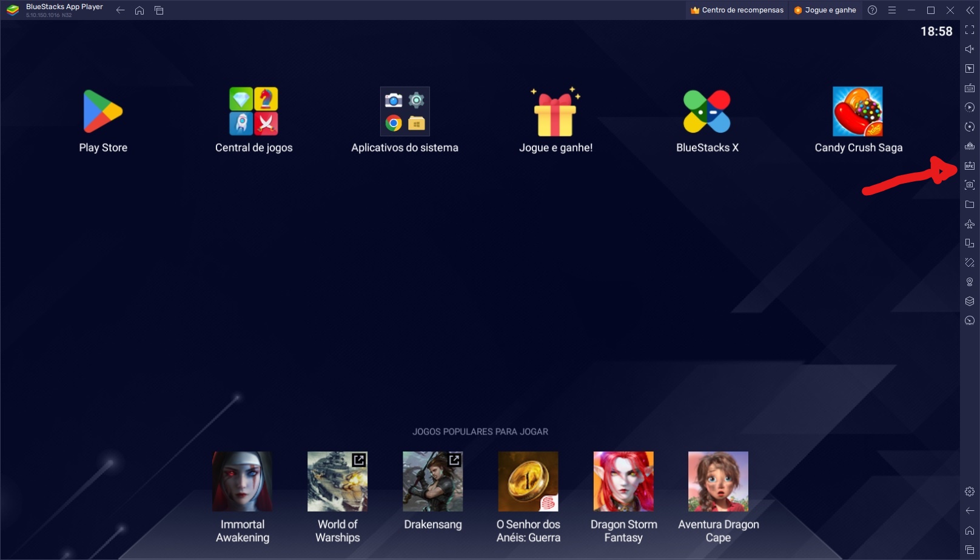Open the hamburger menu in title bar
This screenshot has height=560, width=980.
coord(891,10)
